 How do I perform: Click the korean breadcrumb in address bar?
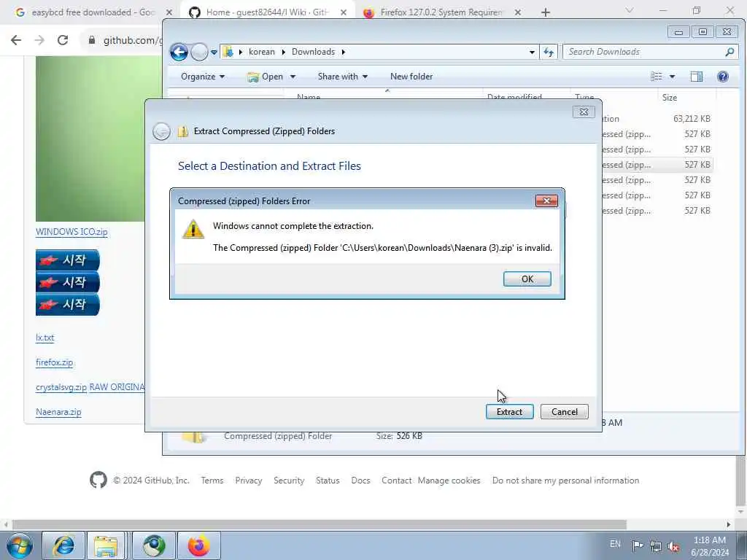click(262, 52)
